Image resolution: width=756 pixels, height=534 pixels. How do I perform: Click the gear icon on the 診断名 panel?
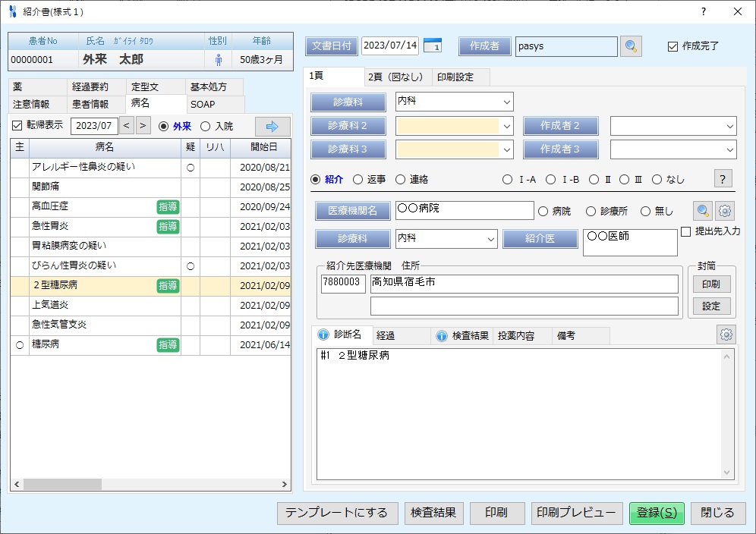pos(726,334)
